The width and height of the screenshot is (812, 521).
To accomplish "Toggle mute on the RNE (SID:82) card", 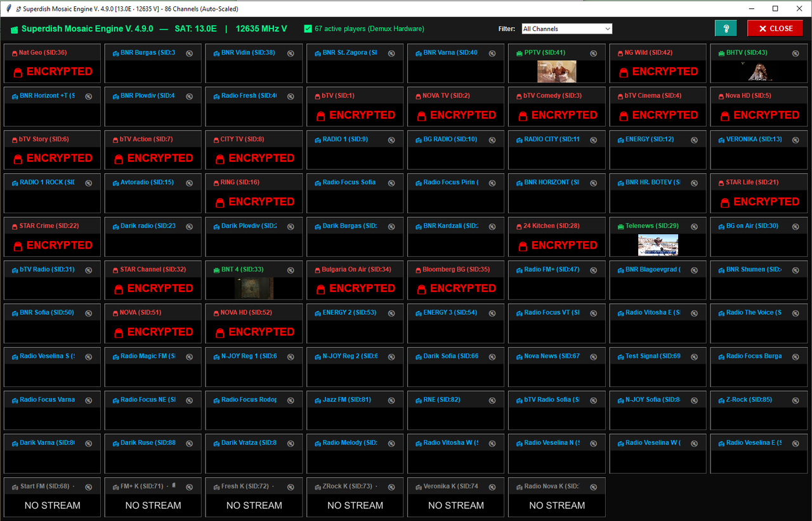I will point(492,400).
